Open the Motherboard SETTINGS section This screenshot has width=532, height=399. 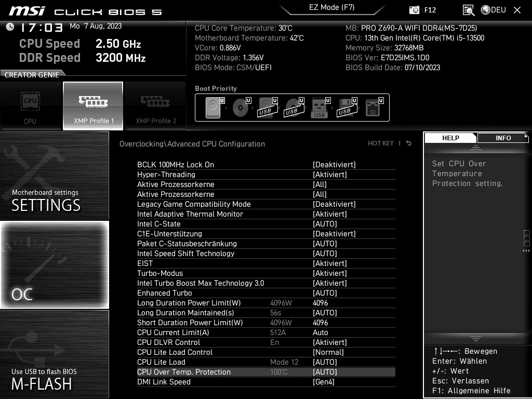pyautogui.click(x=54, y=176)
